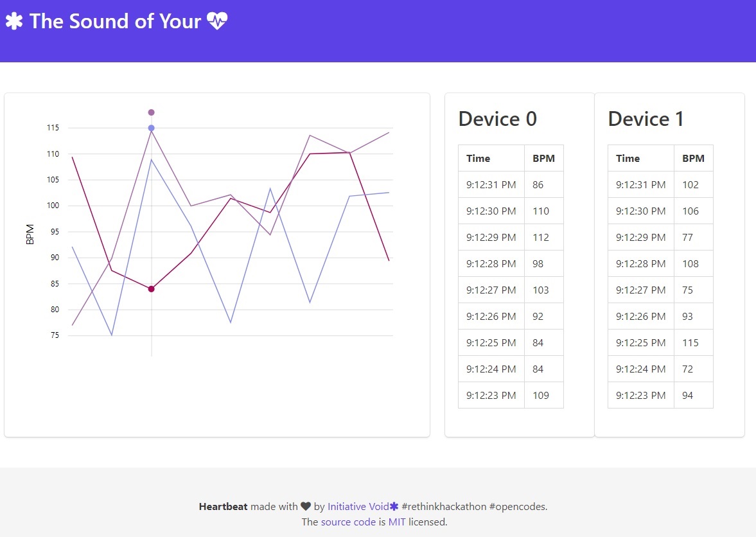
Task: Select the crimson data point at 84 BPM
Action: 152,289
